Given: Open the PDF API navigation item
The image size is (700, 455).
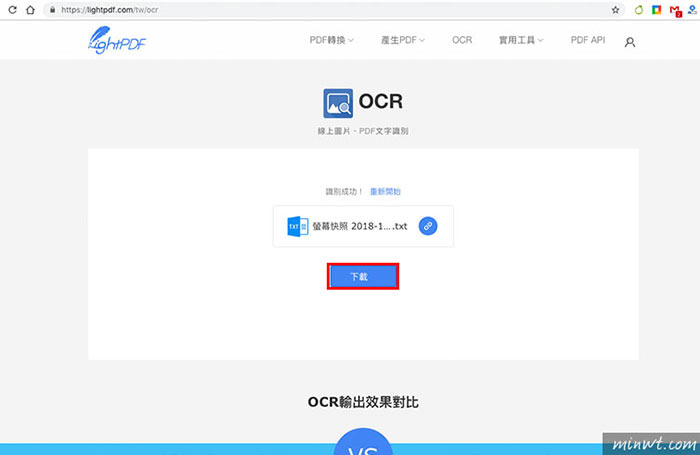Looking at the screenshot, I should (x=588, y=40).
